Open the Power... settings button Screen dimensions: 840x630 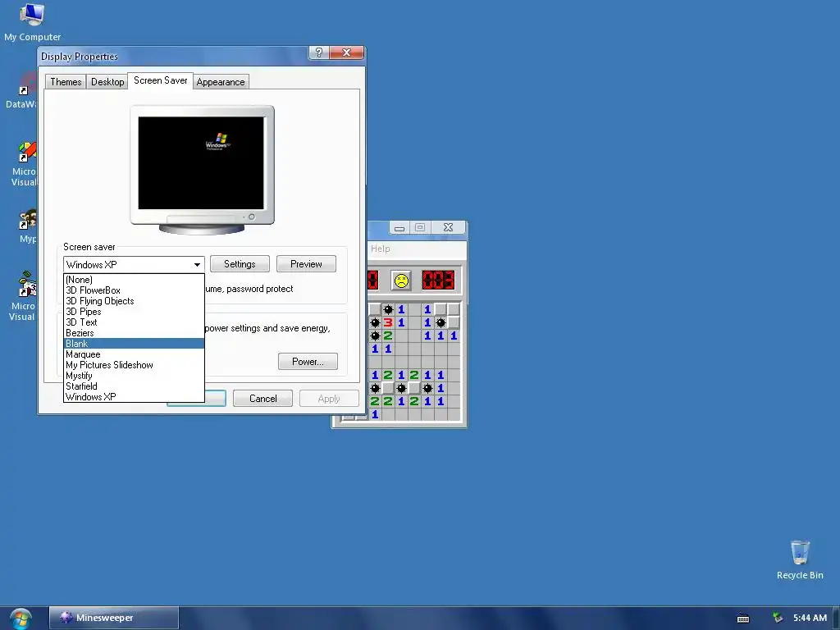coord(308,362)
